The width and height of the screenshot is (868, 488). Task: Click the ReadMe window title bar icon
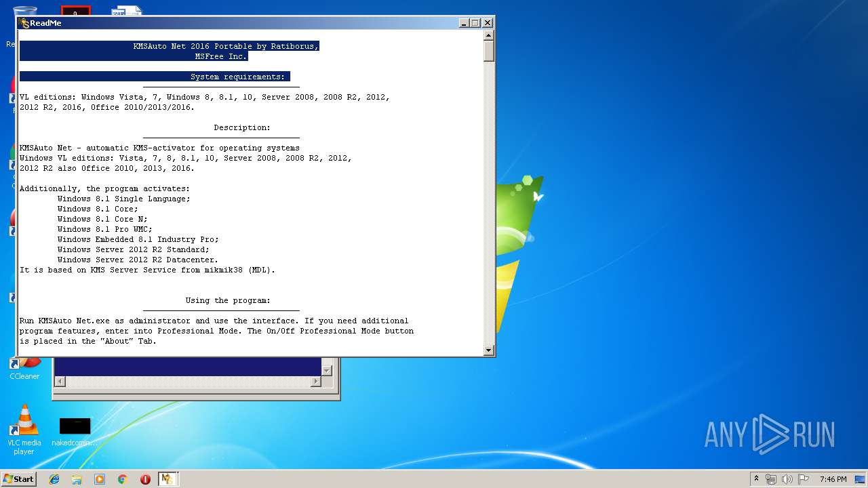tap(24, 23)
